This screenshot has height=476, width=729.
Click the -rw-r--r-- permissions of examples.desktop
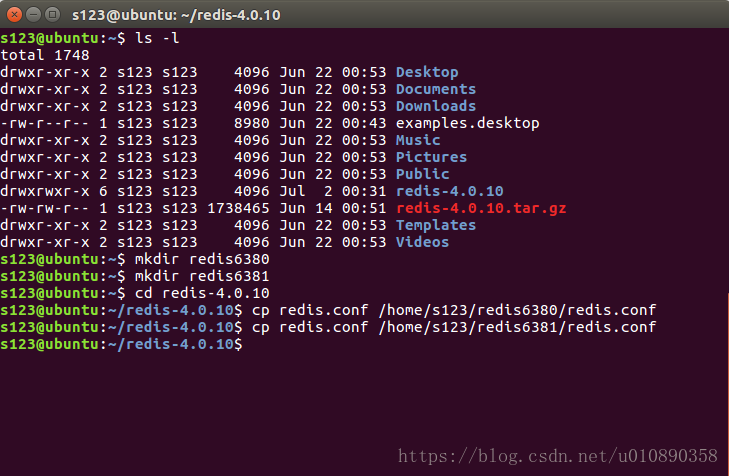coord(45,123)
